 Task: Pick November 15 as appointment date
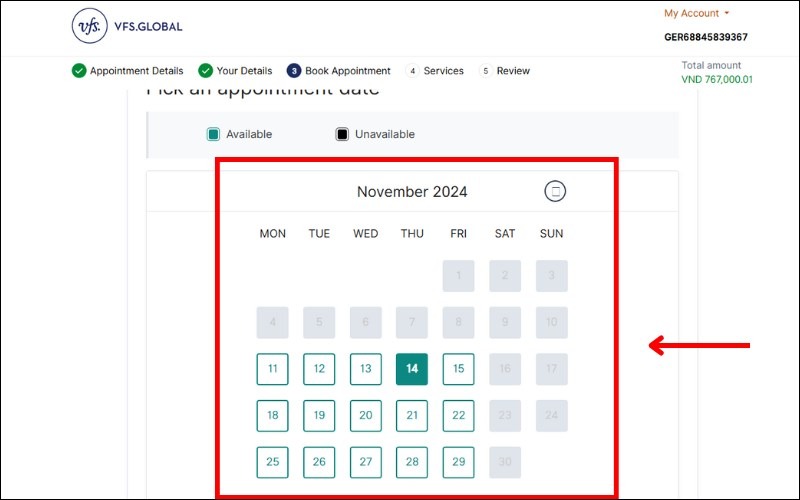coord(458,369)
